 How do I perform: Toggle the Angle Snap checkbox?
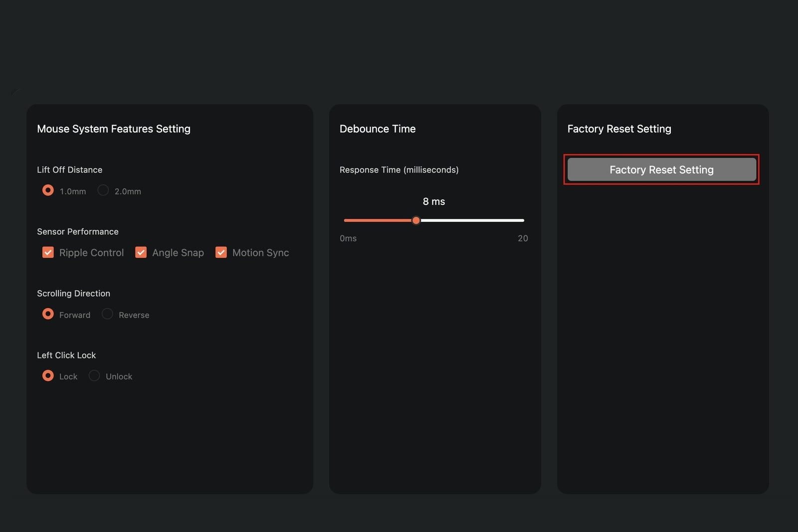(x=141, y=252)
